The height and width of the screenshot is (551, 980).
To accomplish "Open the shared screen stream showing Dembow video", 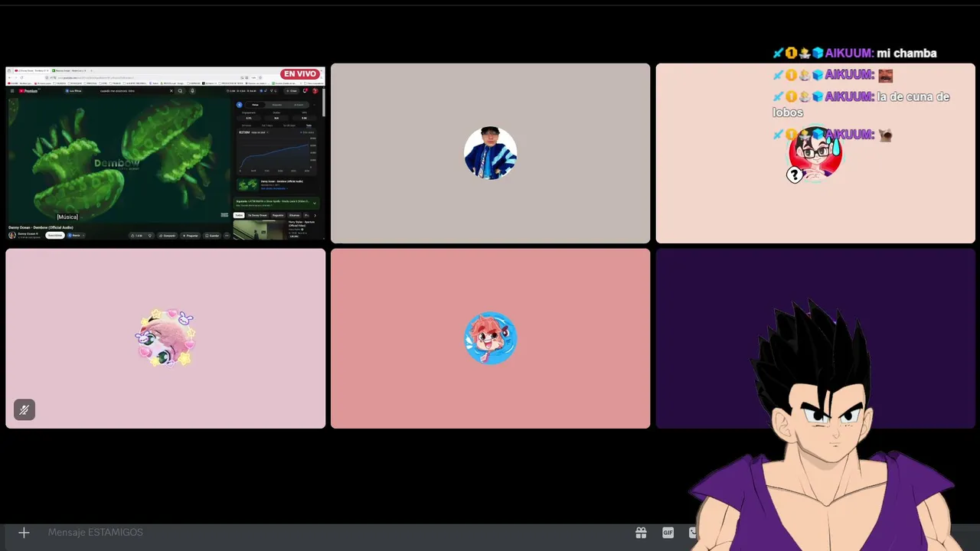I will (165, 153).
